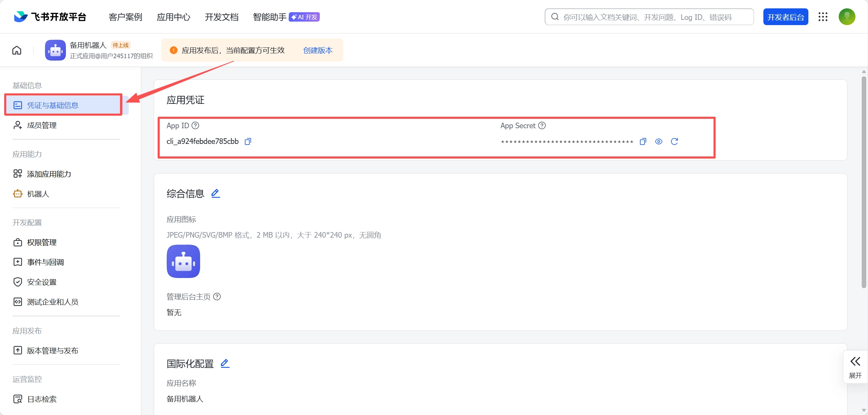
Task: Reveal the App Secret with eye icon
Action: coord(659,141)
